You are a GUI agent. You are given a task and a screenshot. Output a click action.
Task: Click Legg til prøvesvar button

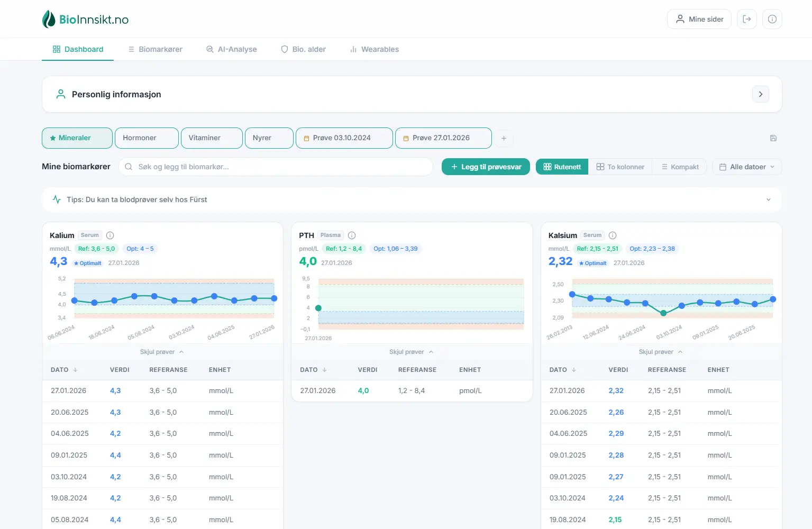pyautogui.click(x=486, y=167)
